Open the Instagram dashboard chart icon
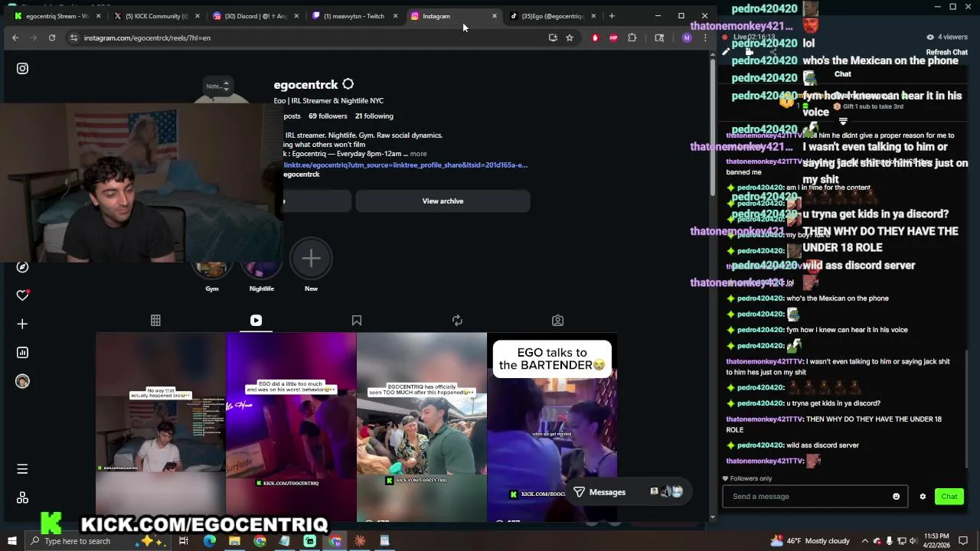980x551 pixels. click(x=22, y=353)
